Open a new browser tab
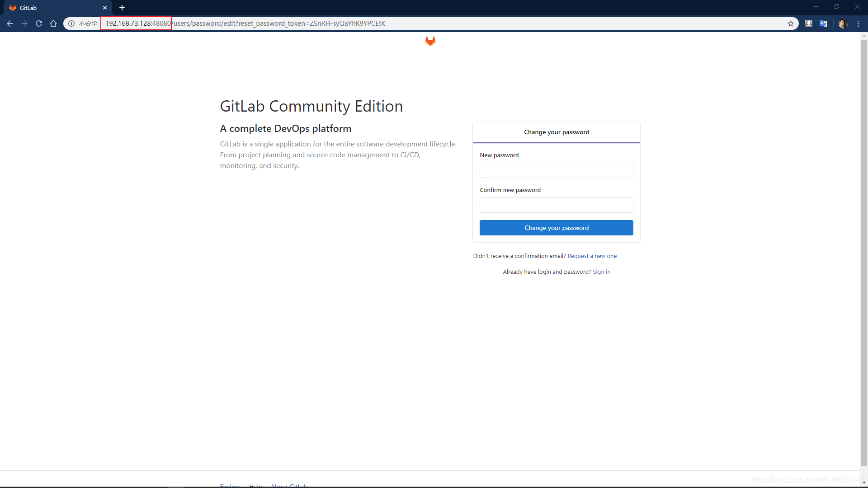 coord(122,8)
